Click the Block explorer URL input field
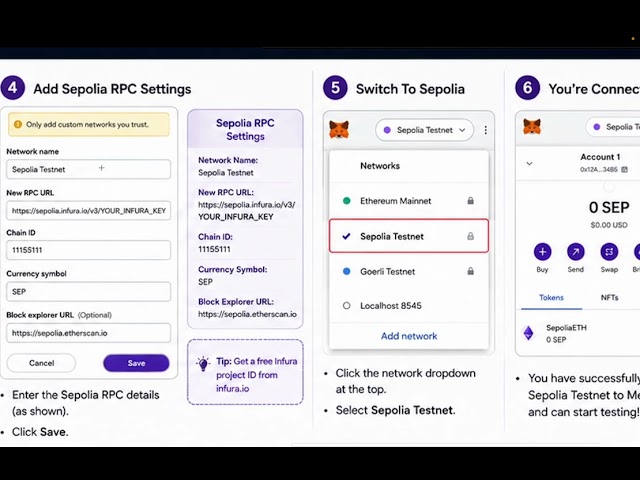The height and width of the screenshot is (480, 640). [88, 333]
